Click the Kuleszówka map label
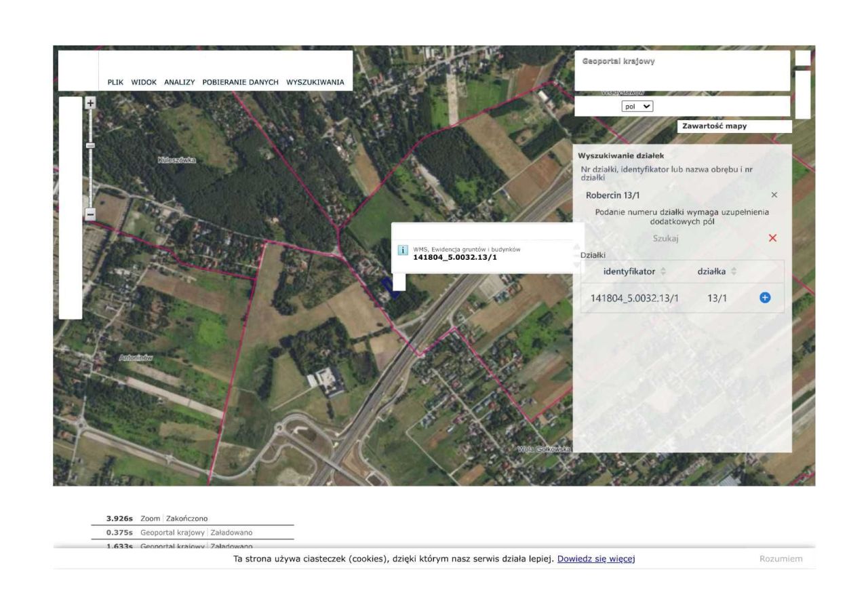Screen dimensions: 868x614 click(176, 160)
